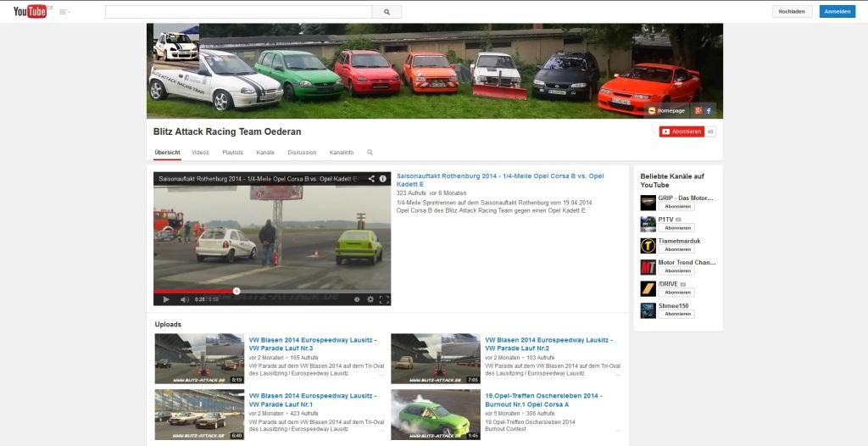Open VW Parade Lauf Nr.1 title link
Image resolution: width=868 pixels, height=446 pixels.
click(x=313, y=400)
